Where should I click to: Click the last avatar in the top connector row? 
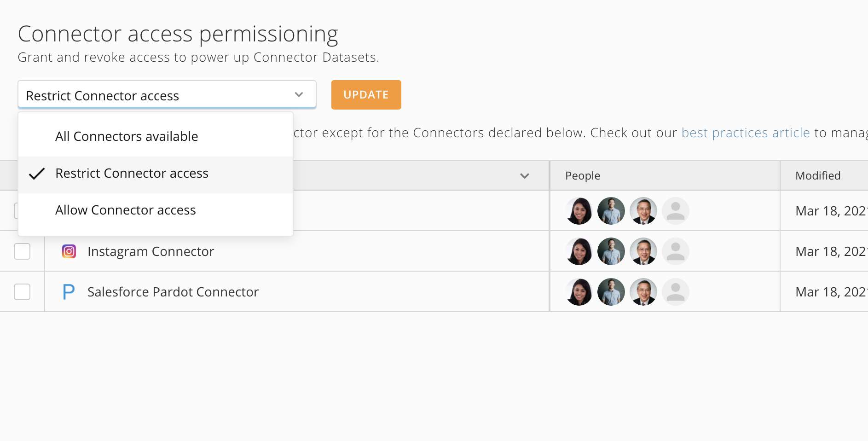[x=676, y=210]
